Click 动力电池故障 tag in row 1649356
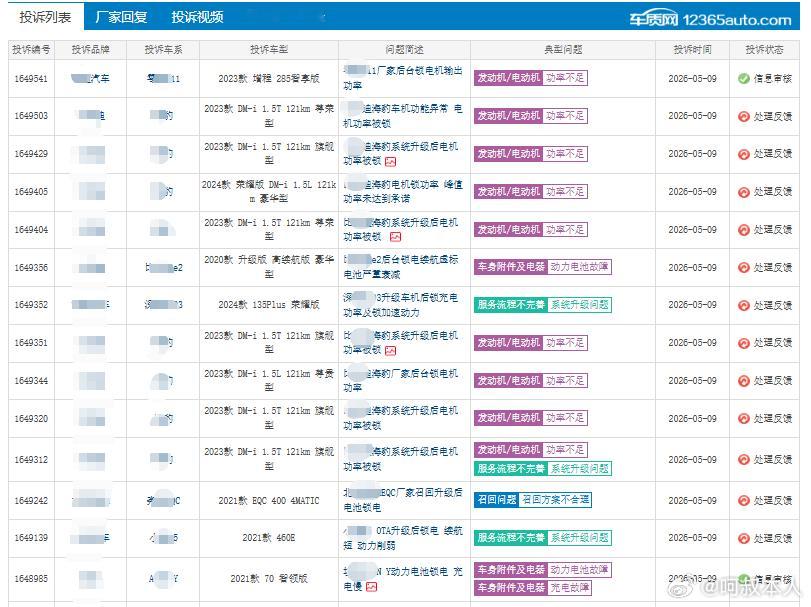Viewport: 811px width, 607px height. pos(579,267)
